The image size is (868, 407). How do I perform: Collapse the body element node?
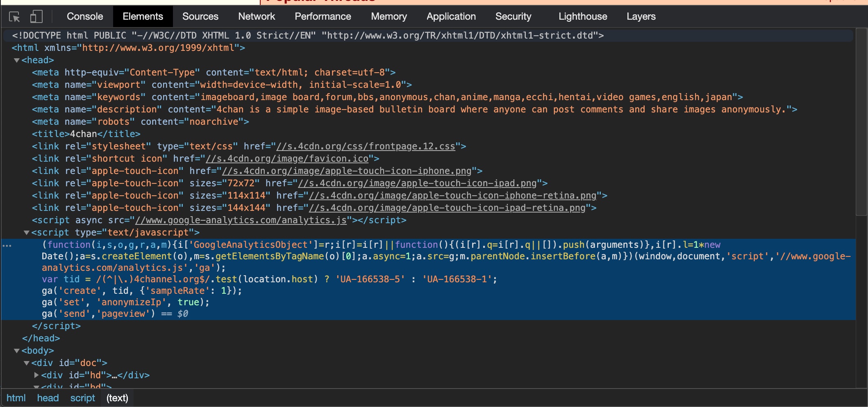[x=17, y=351]
